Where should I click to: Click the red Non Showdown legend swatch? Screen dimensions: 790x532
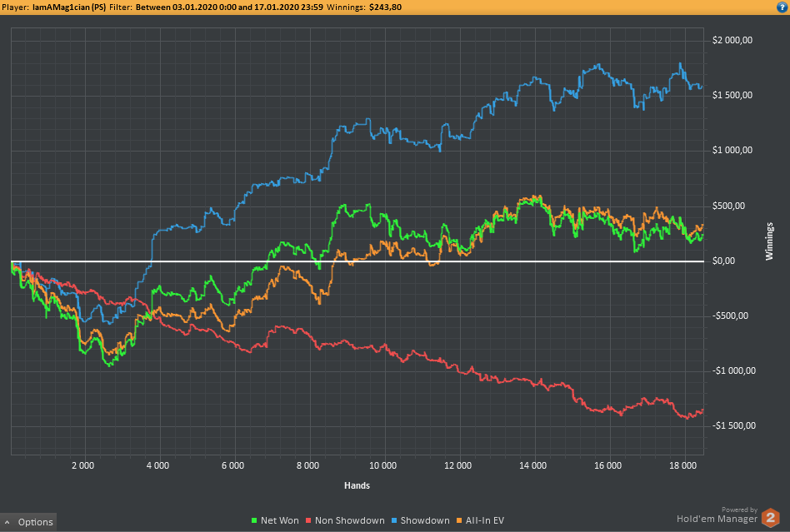pos(308,520)
